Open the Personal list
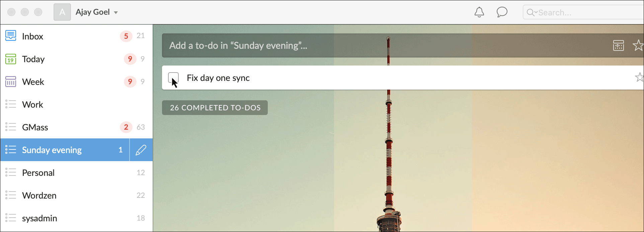Image resolution: width=644 pixels, height=232 pixels. (x=38, y=173)
